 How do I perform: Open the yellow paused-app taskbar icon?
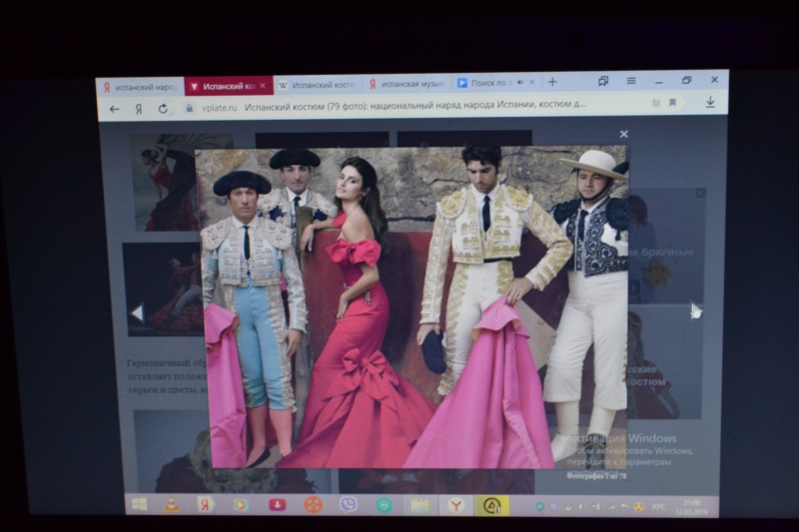[491, 505]
